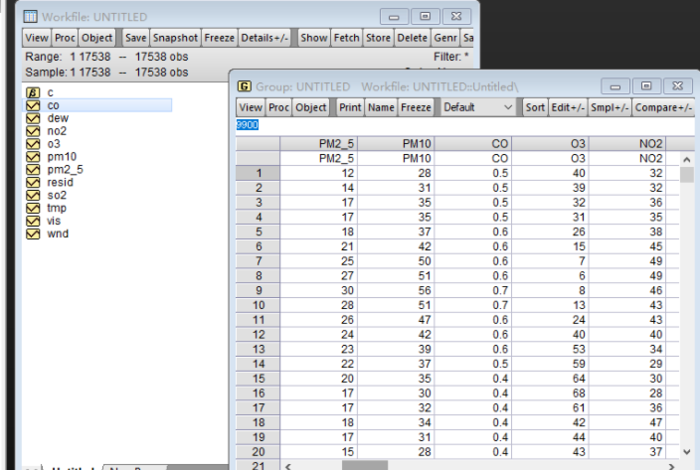700x470 pixels.
Task: Select the wnd series icon
Action: click(32, 234)
